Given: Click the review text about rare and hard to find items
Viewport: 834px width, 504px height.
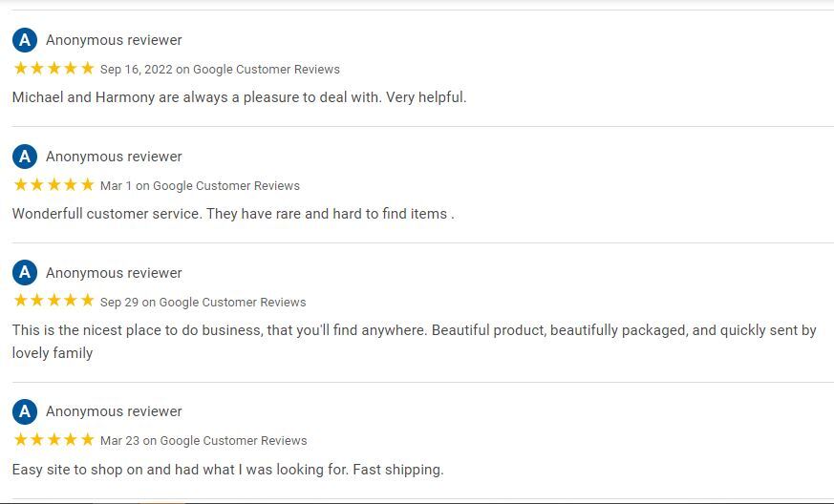Looking at the screenshot, I should click(x=233, y=214).
